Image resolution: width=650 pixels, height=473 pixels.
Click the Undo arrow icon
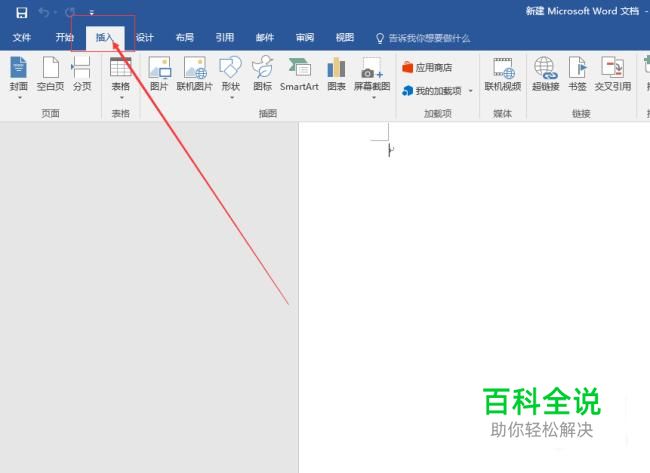click(44, 12)
